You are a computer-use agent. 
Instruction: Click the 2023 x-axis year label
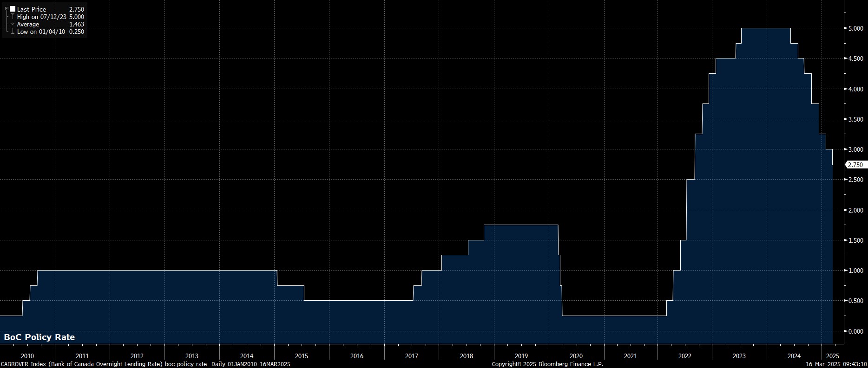click(739, 356)
